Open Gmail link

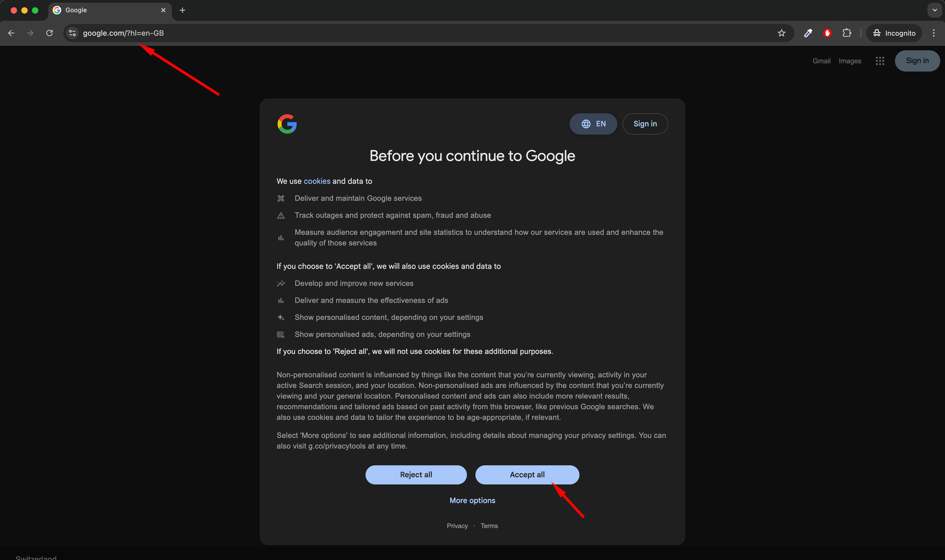tap(822, 61)
